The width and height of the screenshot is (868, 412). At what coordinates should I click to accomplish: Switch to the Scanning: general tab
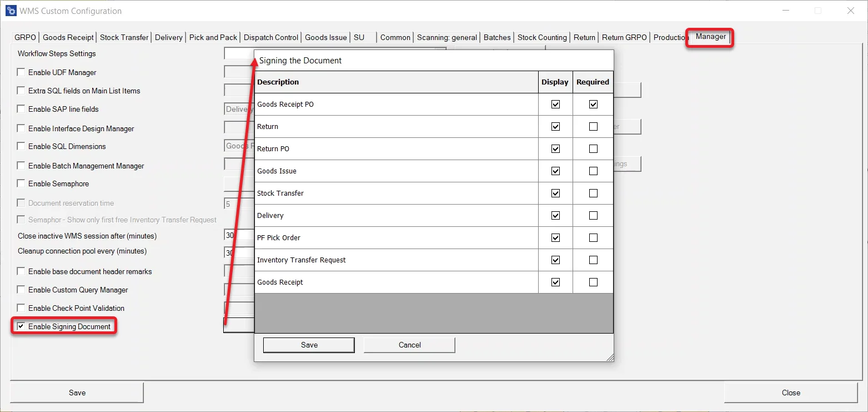point(446,37)
